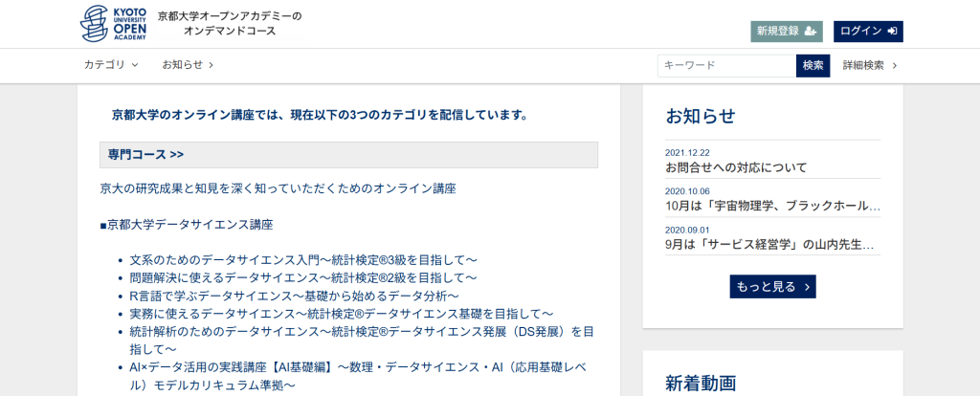The image size is (980, 396).
Task: Click the もっと見る button
Action: click(x=771, y=286)
